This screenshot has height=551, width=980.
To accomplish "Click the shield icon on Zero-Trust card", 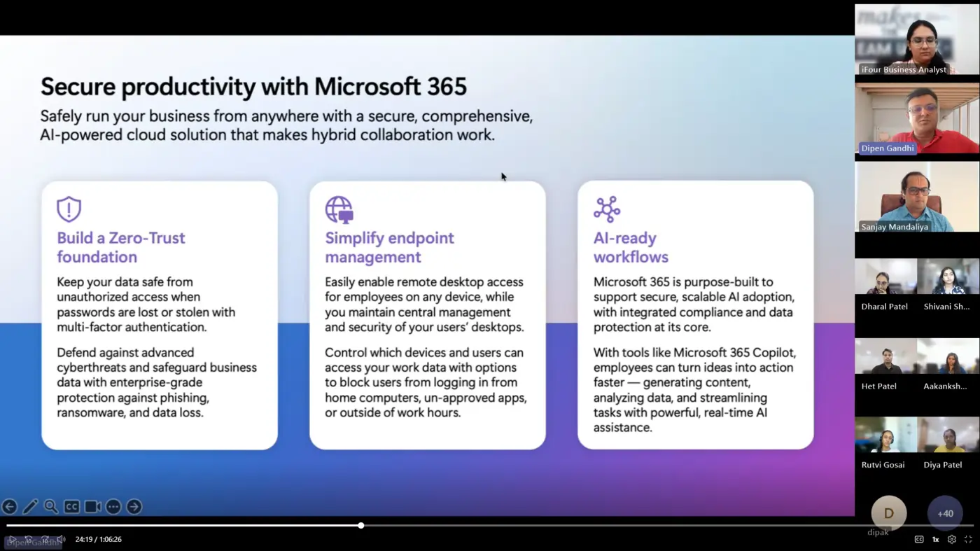I will [69, 209].
